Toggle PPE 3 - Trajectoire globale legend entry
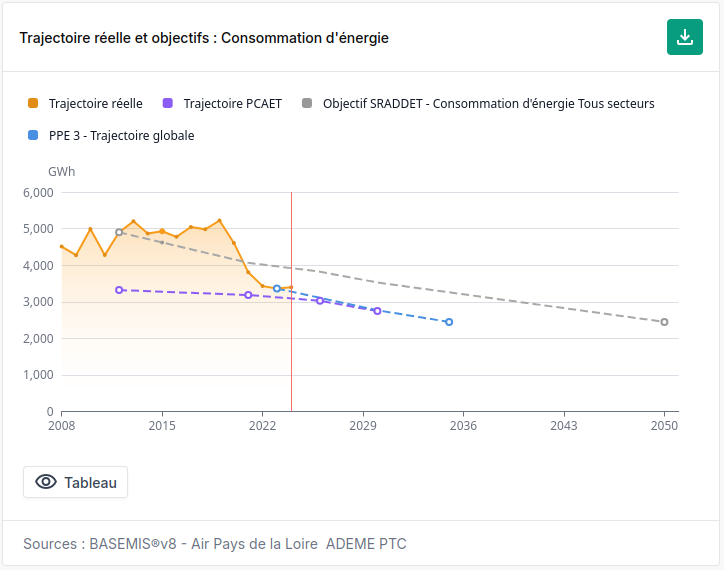 tap(111, 135)
